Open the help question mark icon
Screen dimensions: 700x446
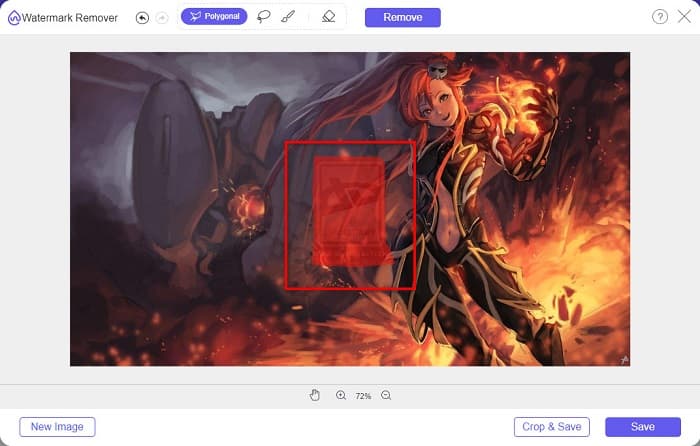[x=659, y=17]
